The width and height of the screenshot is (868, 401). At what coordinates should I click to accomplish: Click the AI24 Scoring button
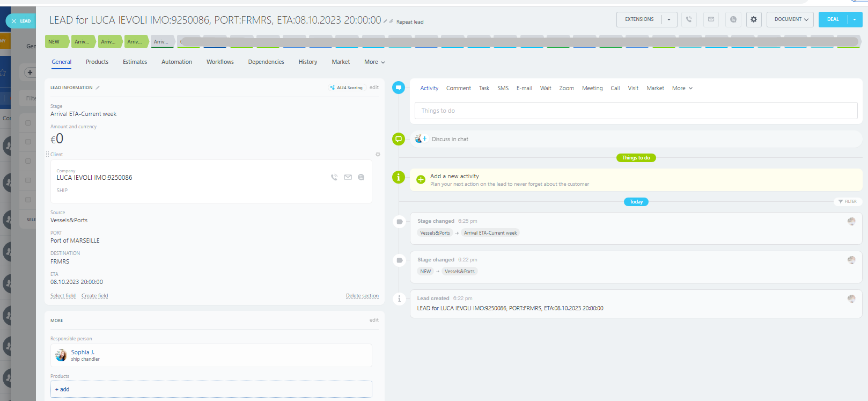(x=347, y=88)
